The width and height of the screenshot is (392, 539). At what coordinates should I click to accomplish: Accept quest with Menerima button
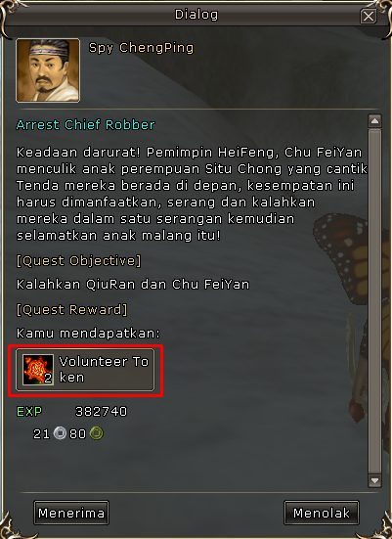point(71,513)
